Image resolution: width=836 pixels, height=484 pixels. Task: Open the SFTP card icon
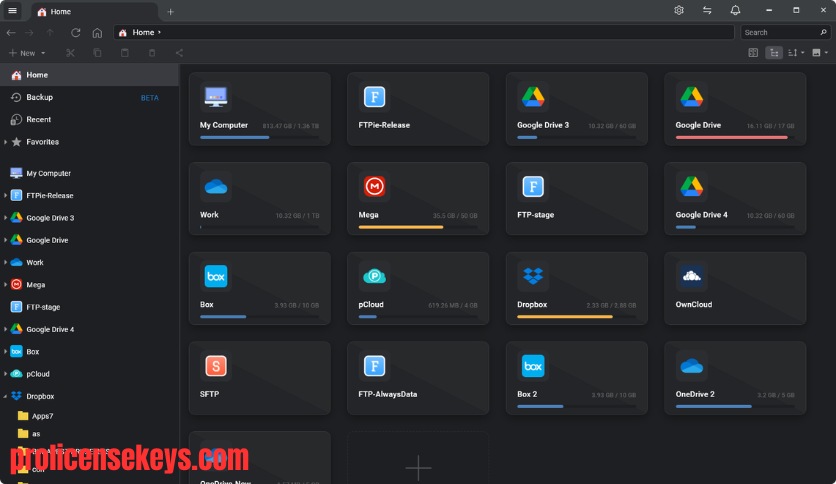(215, 366)
